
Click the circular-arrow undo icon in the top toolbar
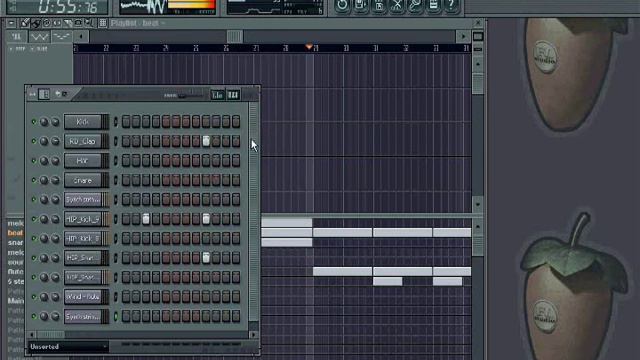point(342,5)
